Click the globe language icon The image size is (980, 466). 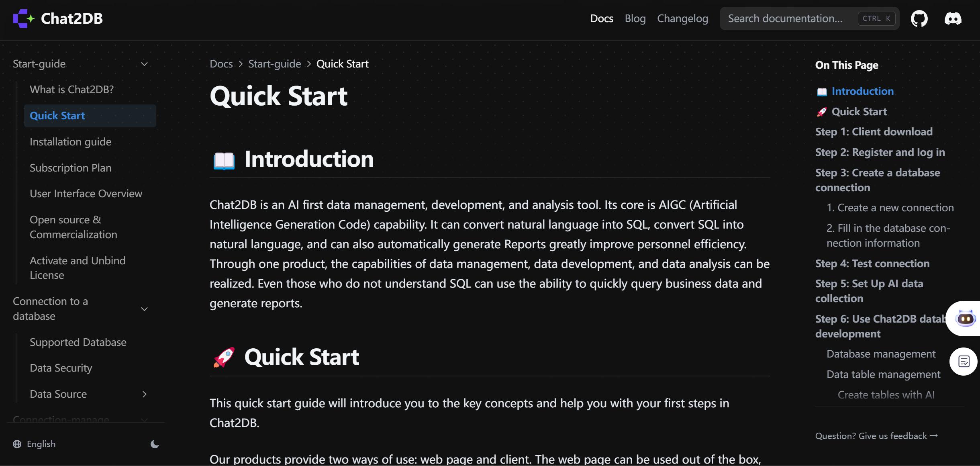click(x=17, y=444)
